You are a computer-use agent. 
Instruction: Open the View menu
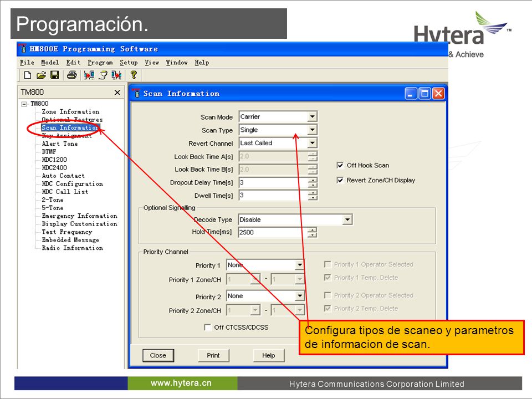point(152,63)
